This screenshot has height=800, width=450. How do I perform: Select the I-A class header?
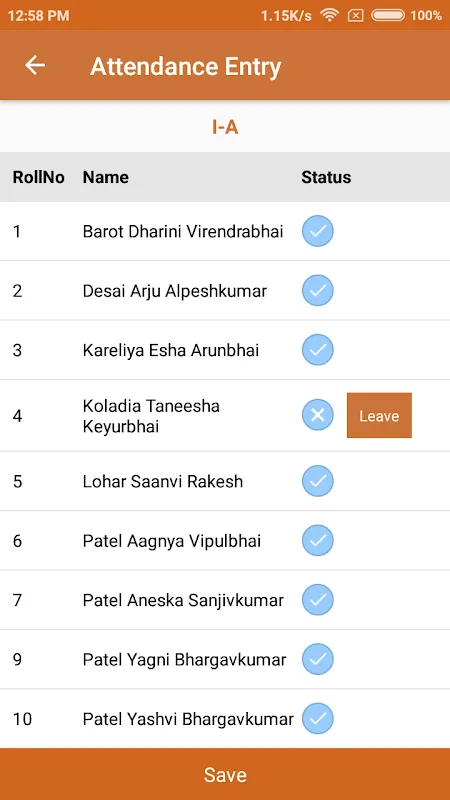225,127
